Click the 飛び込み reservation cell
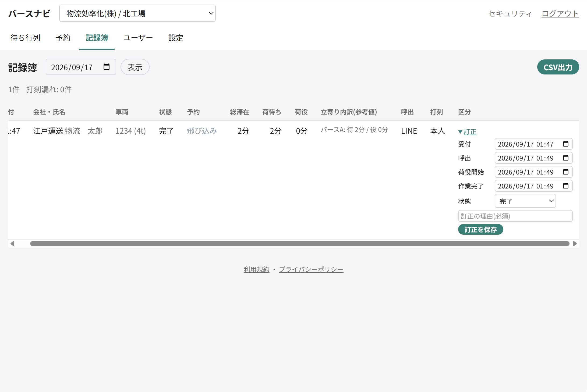 pyautogui.click(x=202, y=131)
